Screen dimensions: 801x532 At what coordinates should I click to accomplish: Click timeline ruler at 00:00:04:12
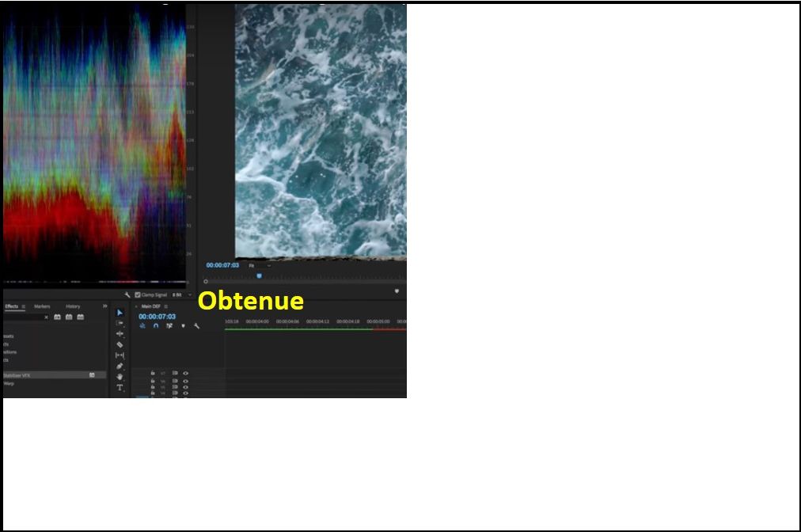317,321
